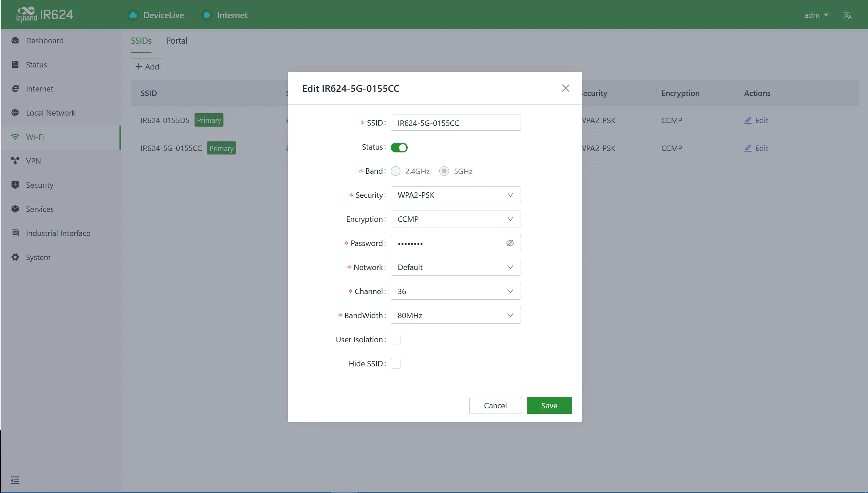Open the Security WPA2-PSK dropdown

pos(456,195)
